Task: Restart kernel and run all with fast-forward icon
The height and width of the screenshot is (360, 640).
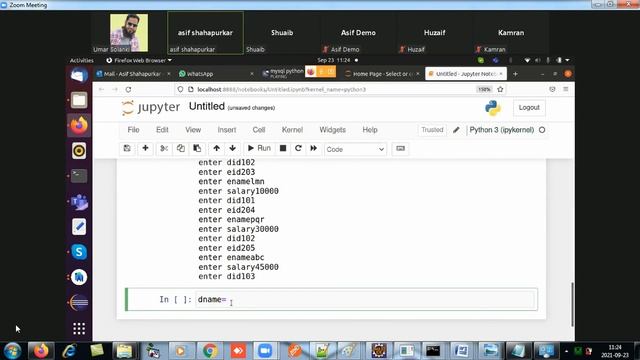Action: (313, 149)
